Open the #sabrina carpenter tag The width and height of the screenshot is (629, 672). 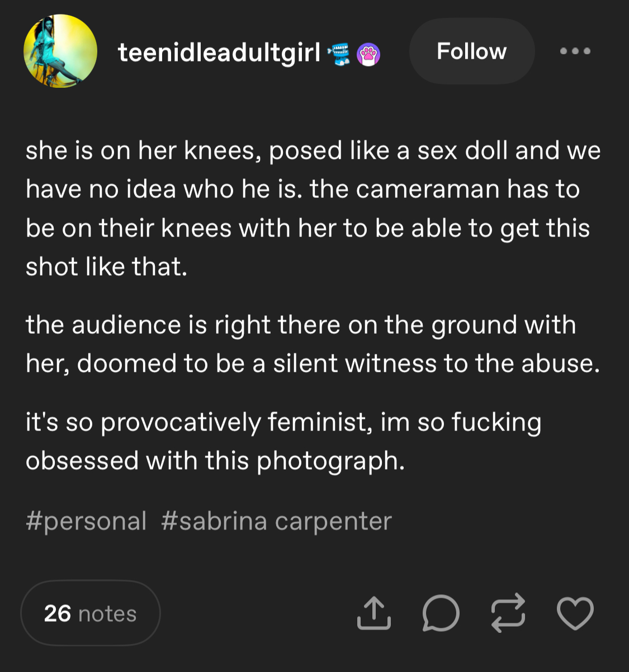click(276, 521)
